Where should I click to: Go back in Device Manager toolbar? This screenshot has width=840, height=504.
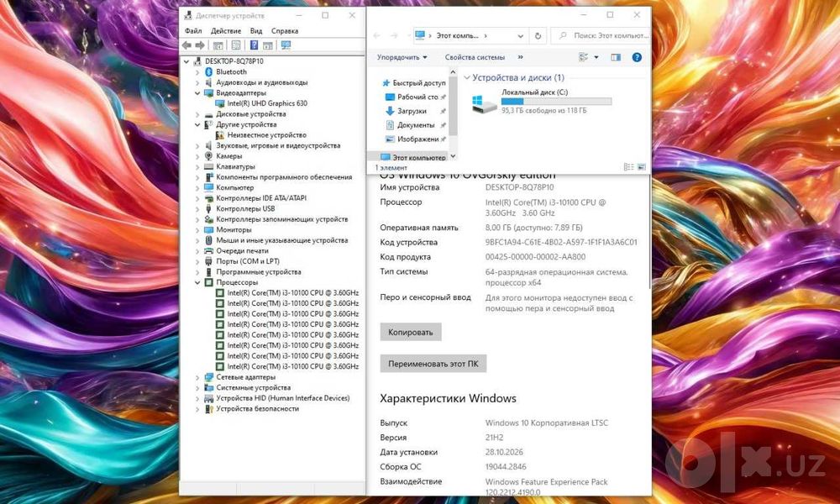coord(186,45)
